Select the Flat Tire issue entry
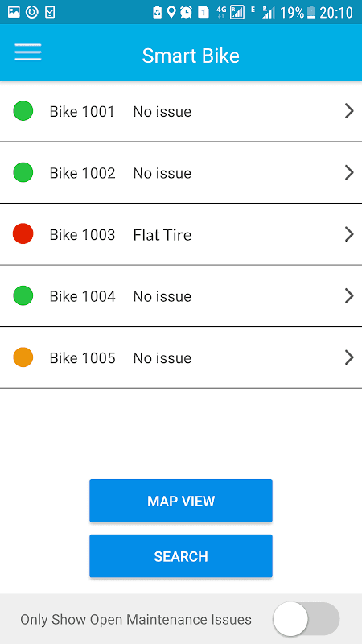362x644 pixels. point(181,234)
